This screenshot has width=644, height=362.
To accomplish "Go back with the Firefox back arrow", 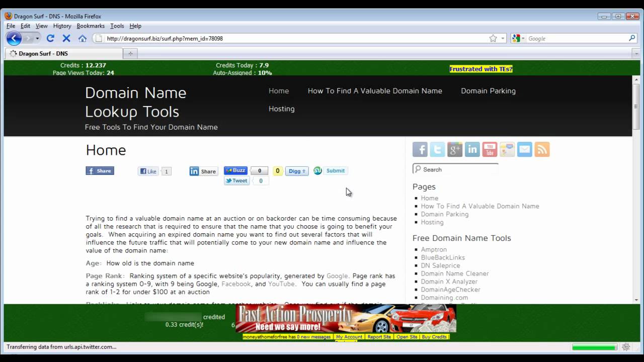I will coord(14,38).
